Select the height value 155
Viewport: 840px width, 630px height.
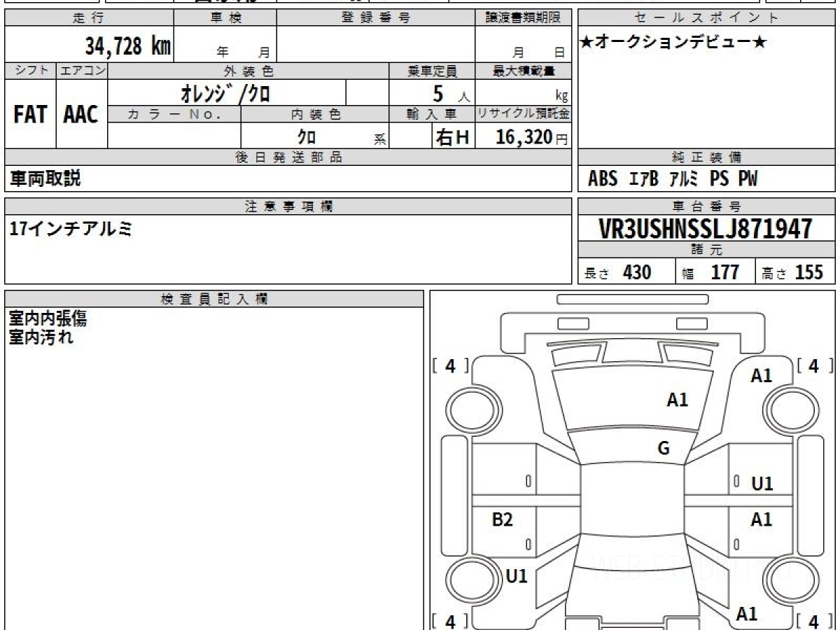809,272
